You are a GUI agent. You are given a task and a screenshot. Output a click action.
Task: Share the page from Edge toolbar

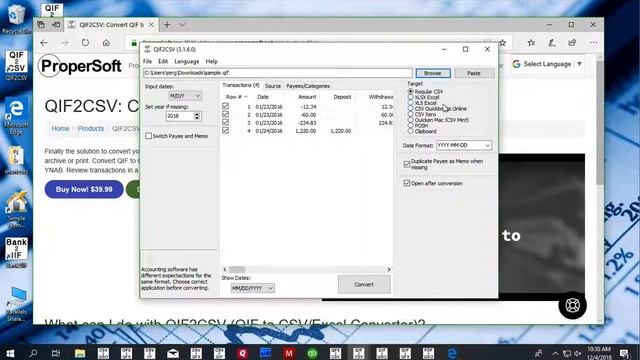click(x=572, y=42)
